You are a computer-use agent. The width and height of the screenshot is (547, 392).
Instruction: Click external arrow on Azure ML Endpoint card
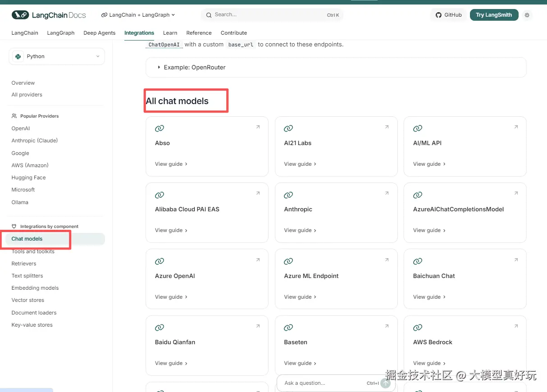tap(387, 260)
